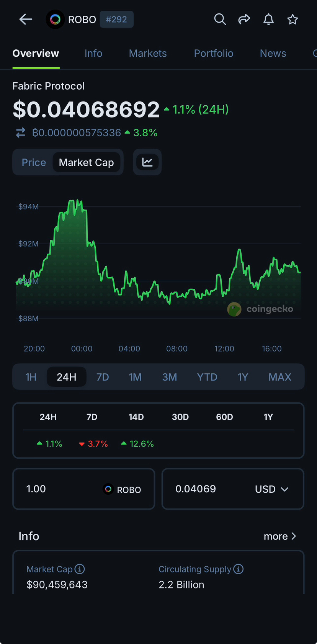Tap the $0.04068692 price text
The image size is (317, 644).
point(86,110)
